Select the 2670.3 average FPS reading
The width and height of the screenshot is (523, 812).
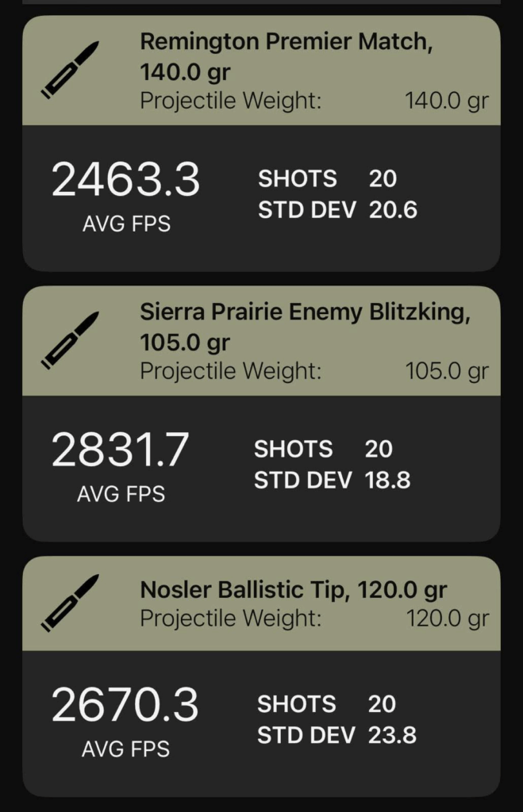(125, 705)
